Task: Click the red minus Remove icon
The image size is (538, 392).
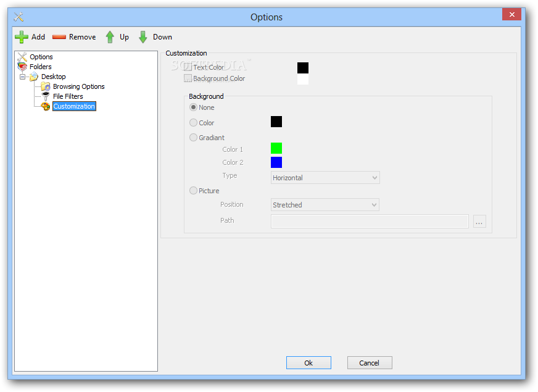Action: (x=59, y=37)
